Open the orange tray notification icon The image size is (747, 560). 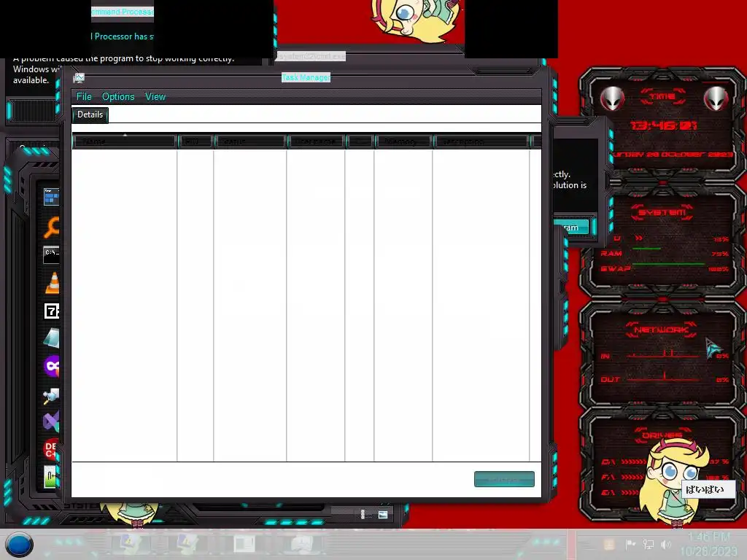coord(609,544)
